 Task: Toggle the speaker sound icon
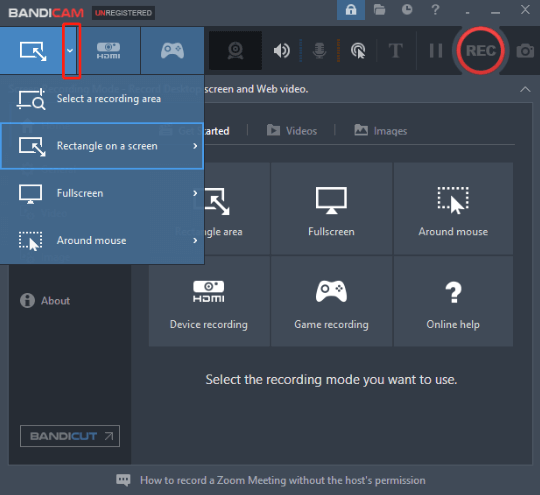281,51
